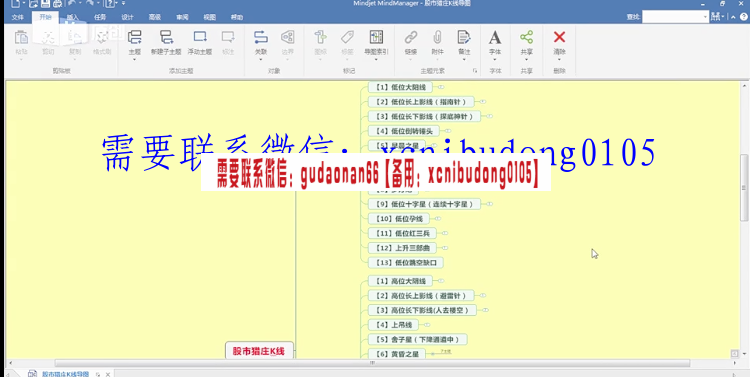The height and width of the screenshot is (377, 750).
Task: Click the red 清除 clear icon
Action: 559,37
